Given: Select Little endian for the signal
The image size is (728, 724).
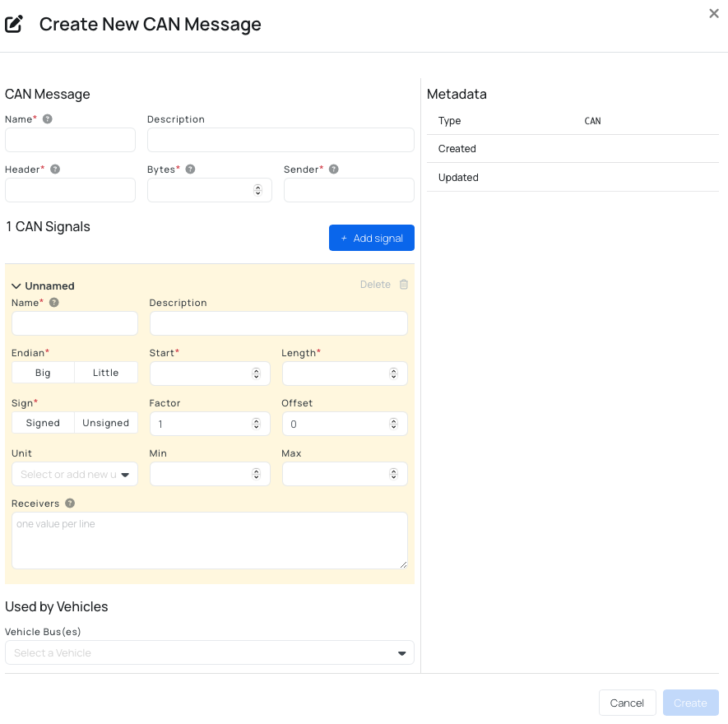Looking at the screenshot, I should pos(106,372).
